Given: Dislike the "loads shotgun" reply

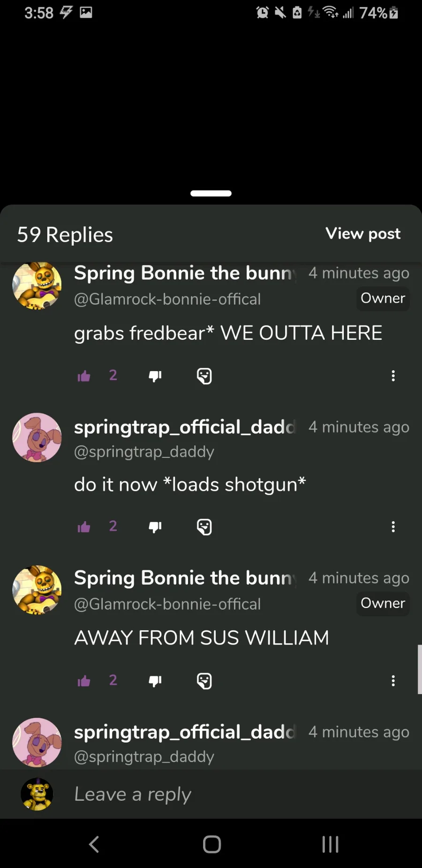Looking at the screenshot, I should [x=155, y=527].
